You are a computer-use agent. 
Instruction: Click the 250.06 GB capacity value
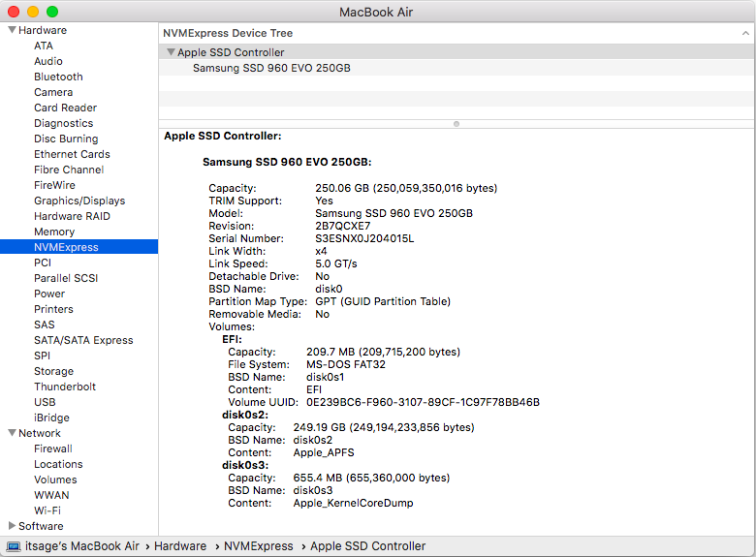coord(406,188)
